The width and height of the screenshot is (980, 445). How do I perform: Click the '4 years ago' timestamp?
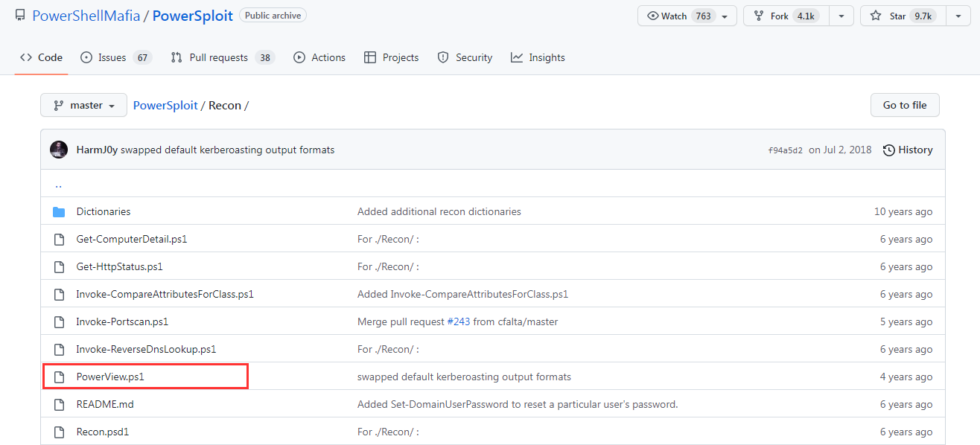pos(906,377)
